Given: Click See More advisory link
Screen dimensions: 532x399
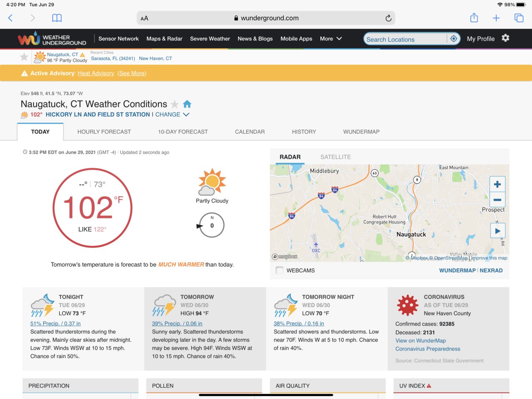Looking at the screenshot, I should (132, 73).
